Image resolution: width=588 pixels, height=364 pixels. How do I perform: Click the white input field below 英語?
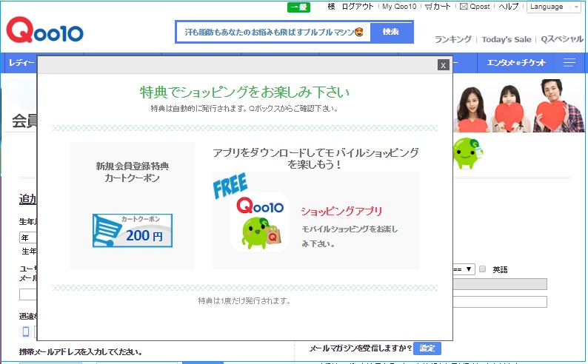(x=500, y=301)
